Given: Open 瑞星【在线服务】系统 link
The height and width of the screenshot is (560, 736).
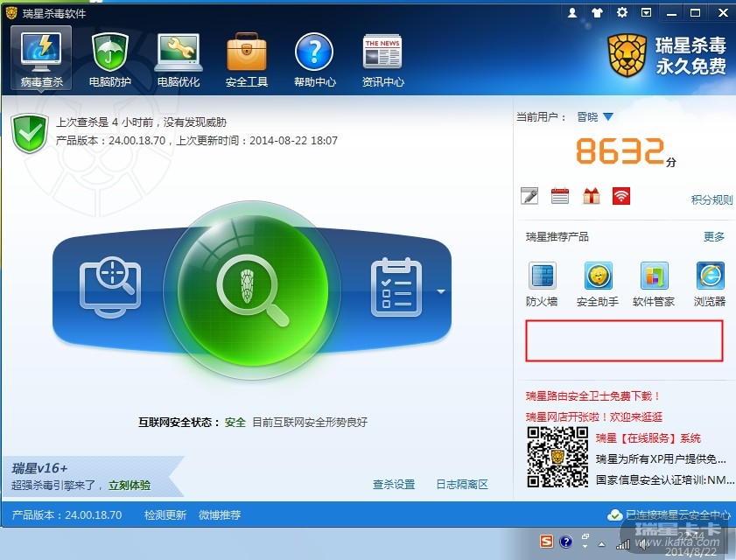Looking at the screenshot, I should [648, 438].
